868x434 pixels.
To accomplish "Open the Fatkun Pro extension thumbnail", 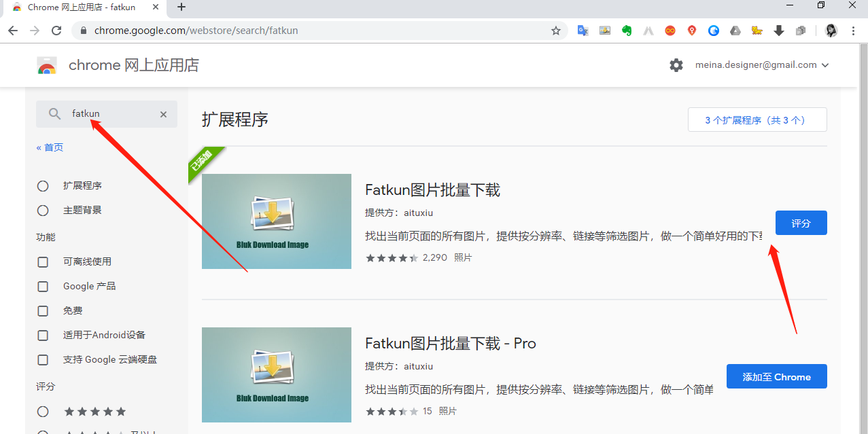I will (277, 375).
